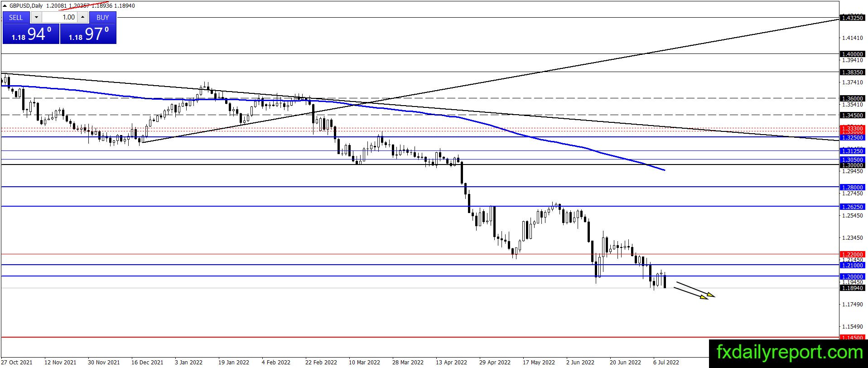868x368 pixels.
Task: Click the current price 1.18940 label
Action: pyautogui.click(x=852, y=288)
